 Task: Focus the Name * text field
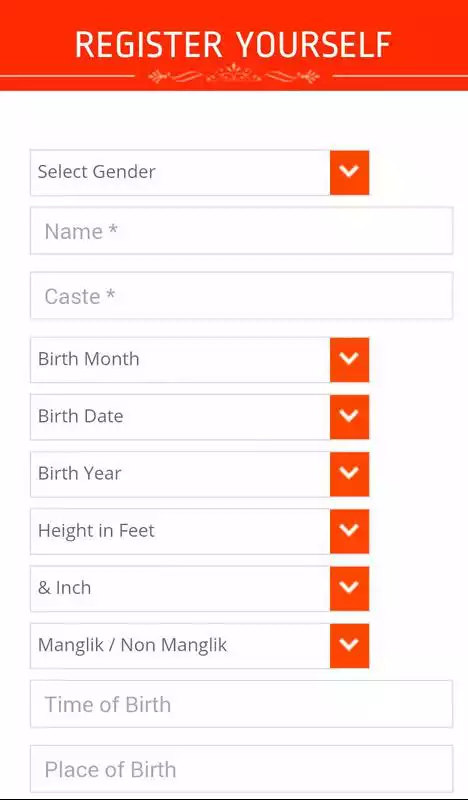(x=241, y=231)
